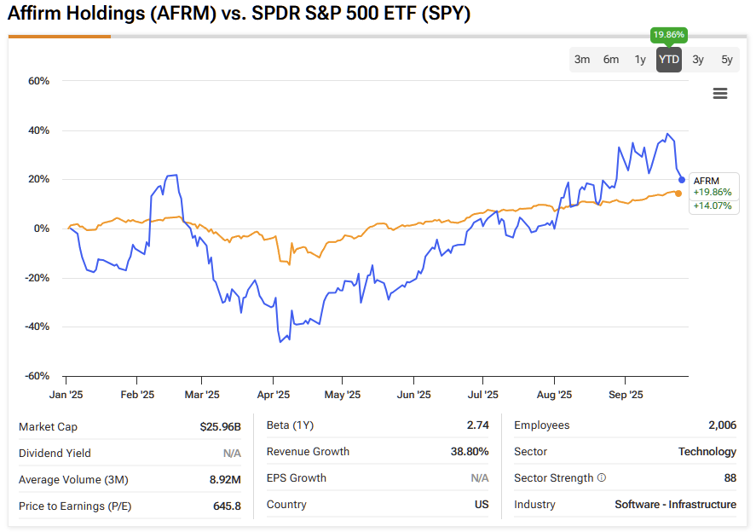Click the EPS Growth N/A value

pos(480,478)
